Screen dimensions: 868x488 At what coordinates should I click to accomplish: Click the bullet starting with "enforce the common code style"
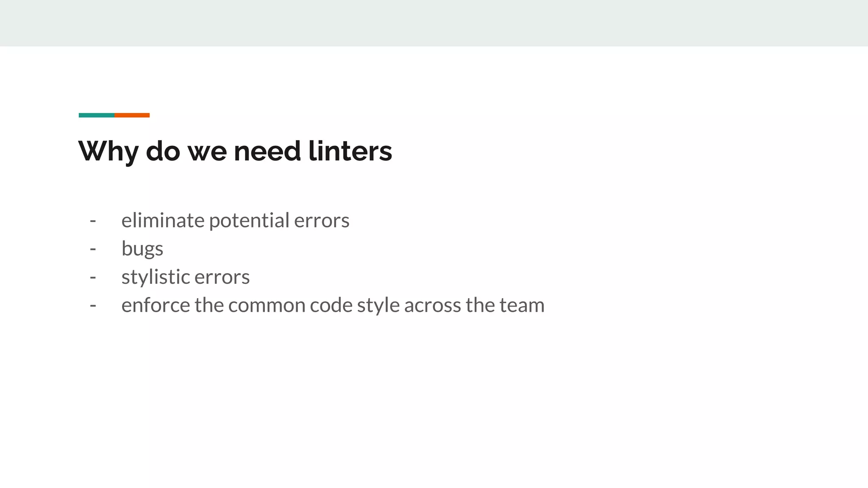pyautogui.click(x=333, y=305)
